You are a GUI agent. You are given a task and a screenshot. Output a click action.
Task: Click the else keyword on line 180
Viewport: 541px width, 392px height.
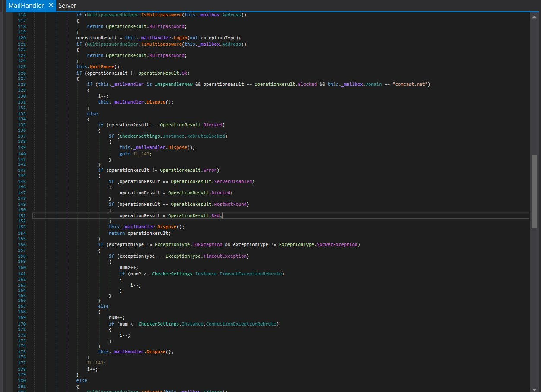point(82,380)
